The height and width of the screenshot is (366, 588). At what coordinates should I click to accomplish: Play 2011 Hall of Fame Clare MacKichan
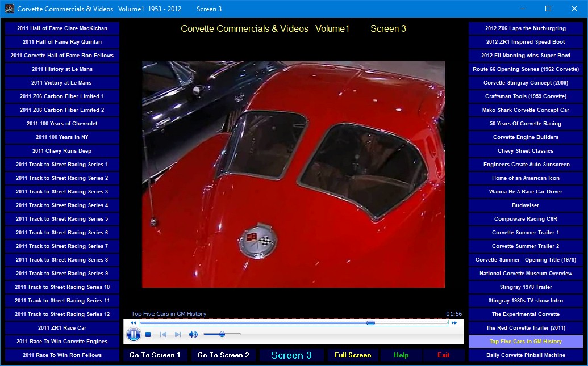coord(62,28)
